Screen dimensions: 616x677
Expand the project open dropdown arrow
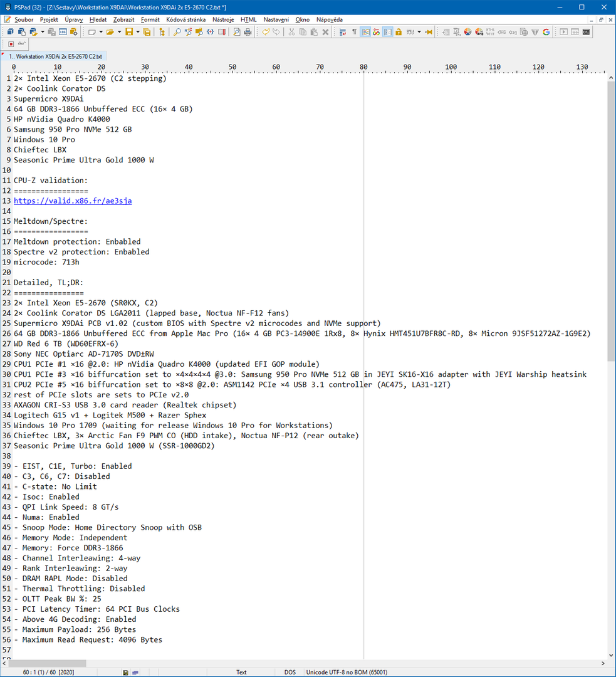(x=43, y=32)
